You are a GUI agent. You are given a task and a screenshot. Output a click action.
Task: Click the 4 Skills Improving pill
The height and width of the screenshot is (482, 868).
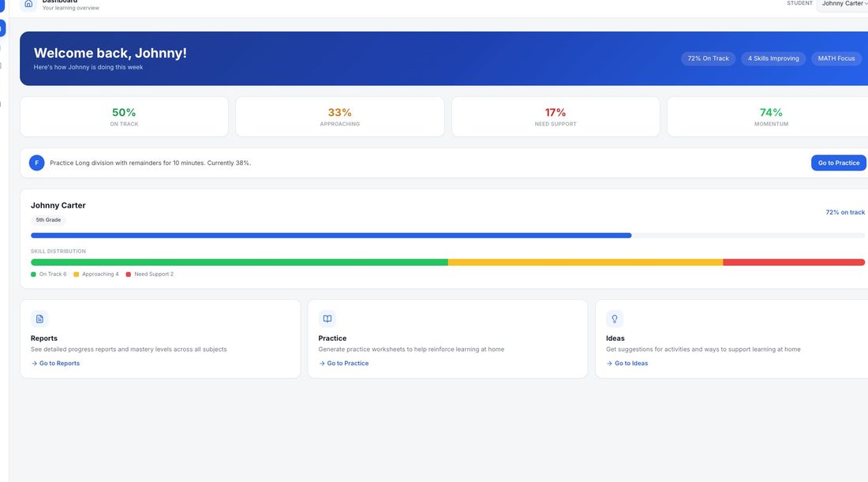[x=773, y=58]
